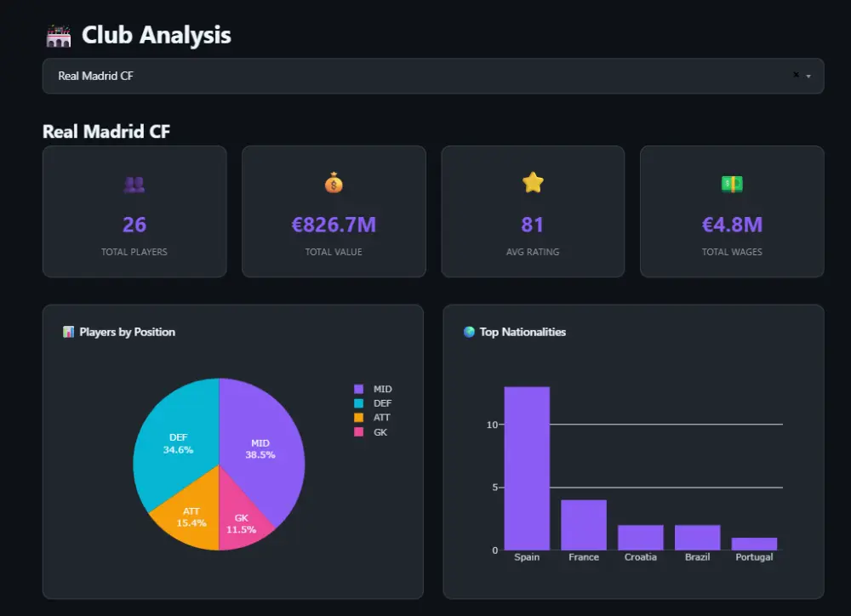Click the green banknote Total Wages icon
This screenshot has height=616, width=851.
732,184
